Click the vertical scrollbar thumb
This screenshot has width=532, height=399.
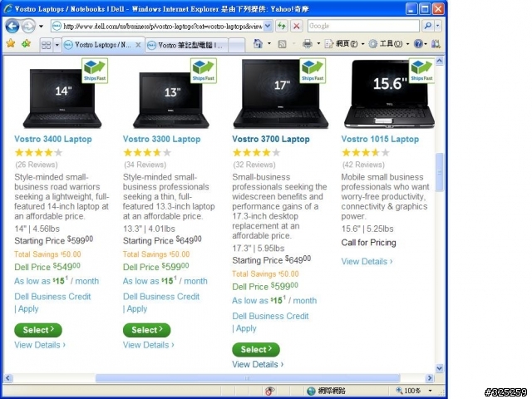(440, 172)
